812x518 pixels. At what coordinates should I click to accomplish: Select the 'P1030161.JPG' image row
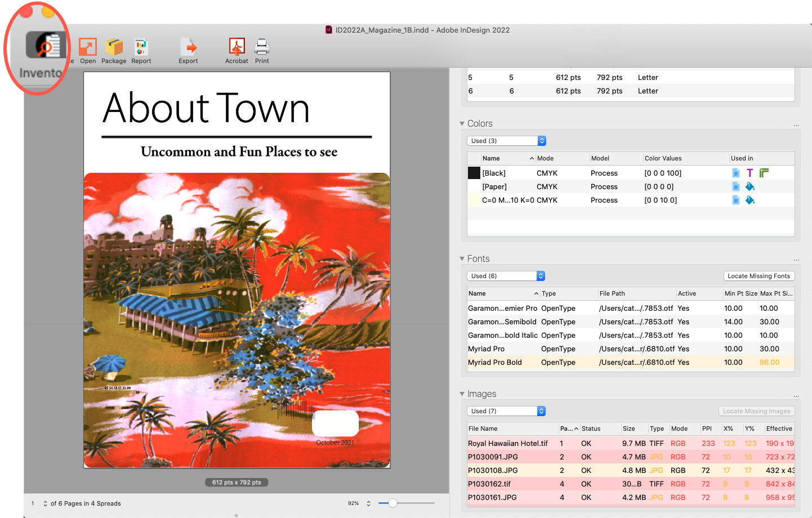click(x=631, y=497)
